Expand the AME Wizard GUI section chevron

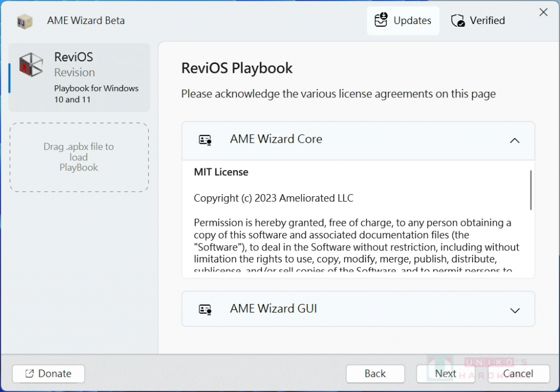pos(515,311)
